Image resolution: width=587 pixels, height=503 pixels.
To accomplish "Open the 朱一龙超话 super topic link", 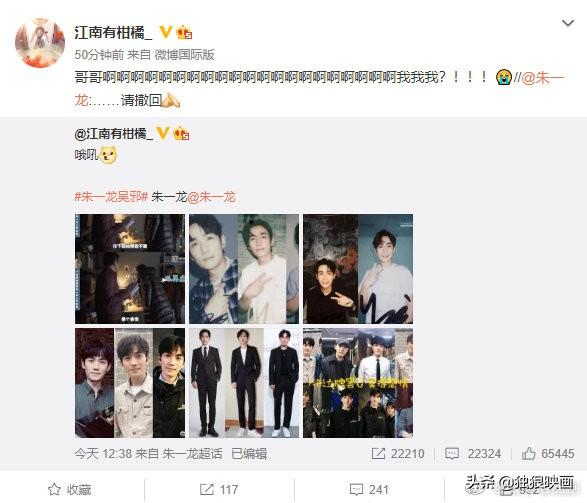I will (192, 454).
